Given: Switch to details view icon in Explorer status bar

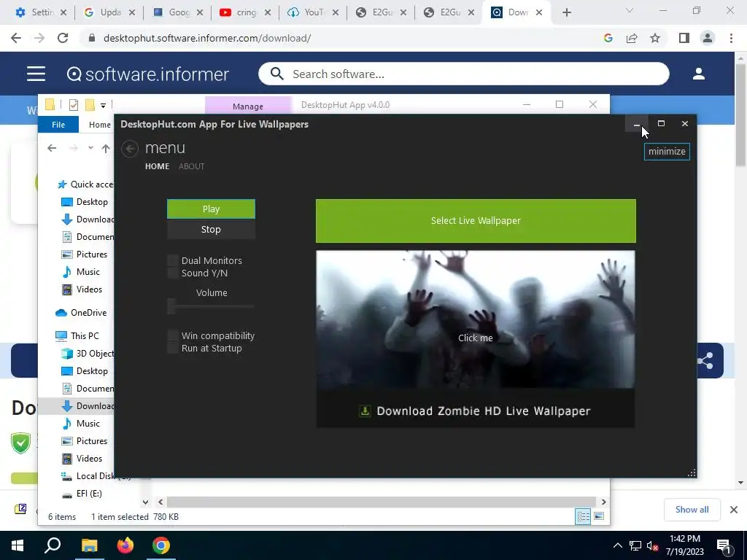Looking at the screenshot, I should 583,517.
